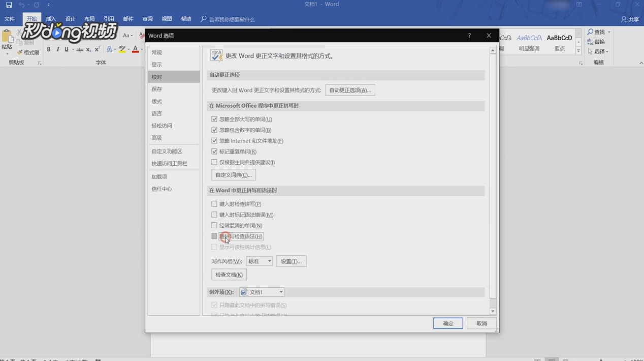Uncheck 标记重复单词(R)
The height and width of the screenshot is (361, 644).
coord(214,151)
